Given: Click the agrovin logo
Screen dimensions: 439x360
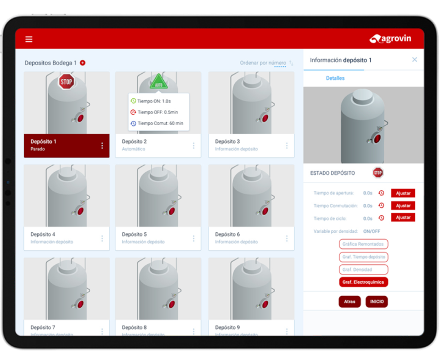Looking at the screenshot, I should (x=390, y=39).
